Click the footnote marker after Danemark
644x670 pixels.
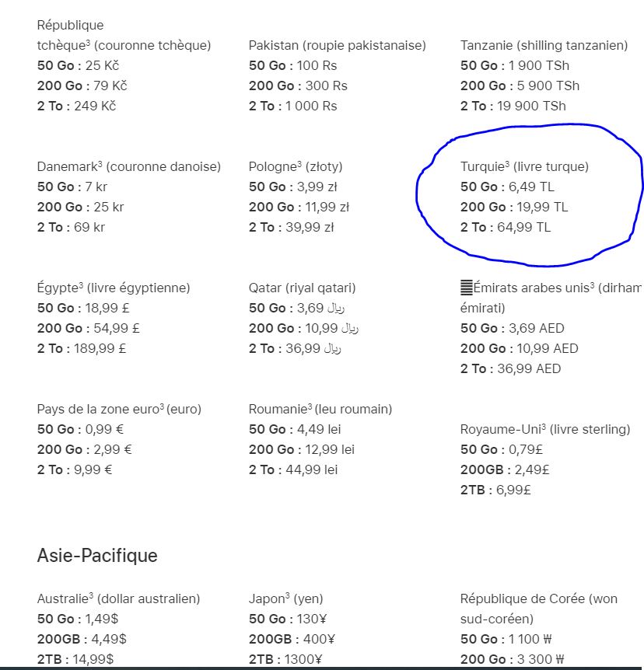click(100, 164)
